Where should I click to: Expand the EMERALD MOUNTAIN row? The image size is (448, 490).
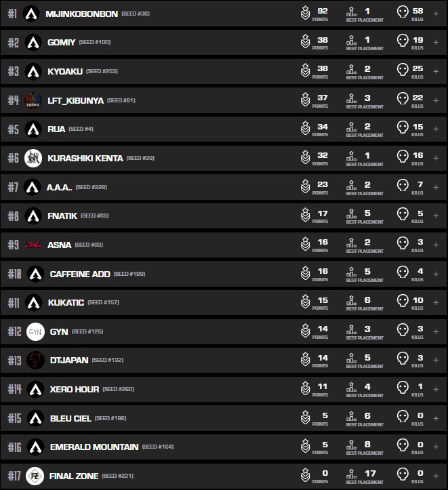pos(436,447)
